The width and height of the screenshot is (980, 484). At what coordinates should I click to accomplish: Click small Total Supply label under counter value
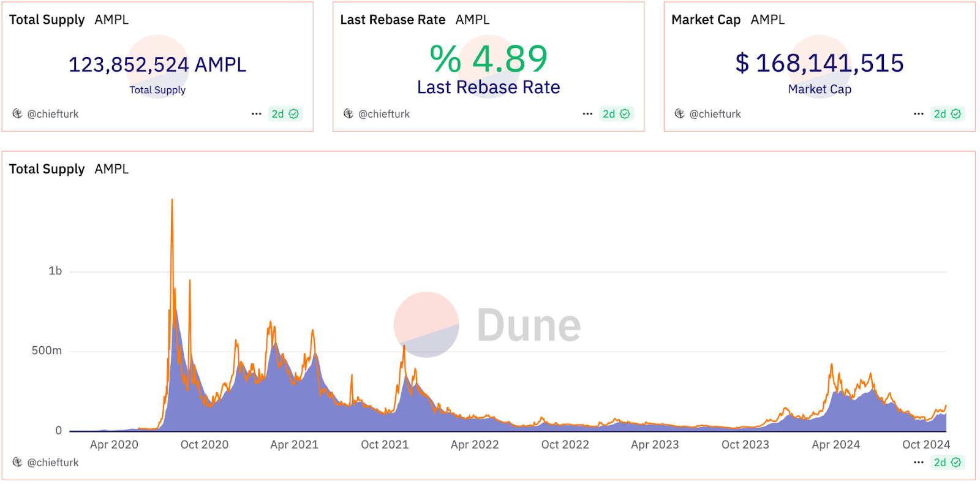[157, 90]
